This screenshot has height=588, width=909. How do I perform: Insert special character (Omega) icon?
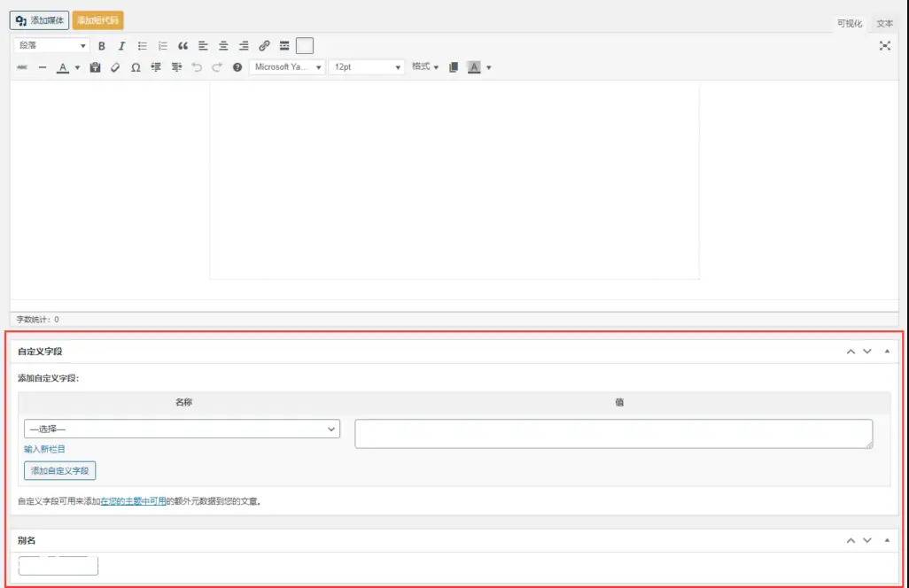pos(136,67)
